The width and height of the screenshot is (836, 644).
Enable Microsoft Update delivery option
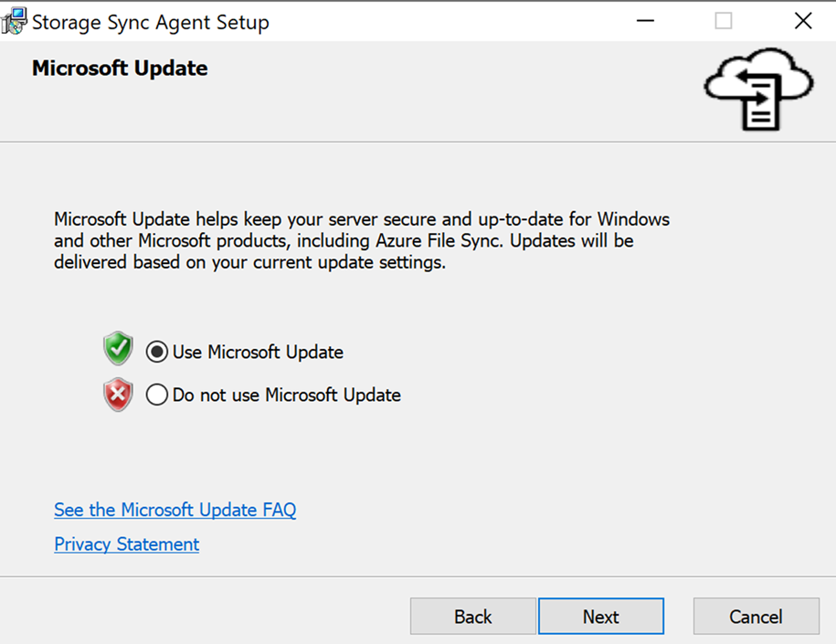tap(156, 351)
